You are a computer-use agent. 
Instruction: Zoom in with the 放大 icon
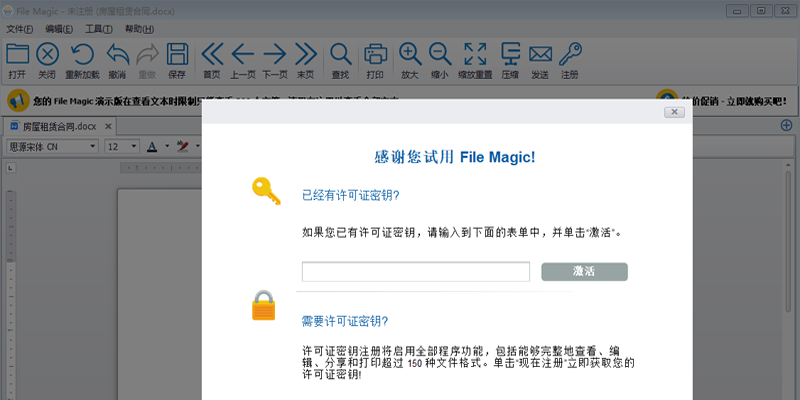point(410,54)
